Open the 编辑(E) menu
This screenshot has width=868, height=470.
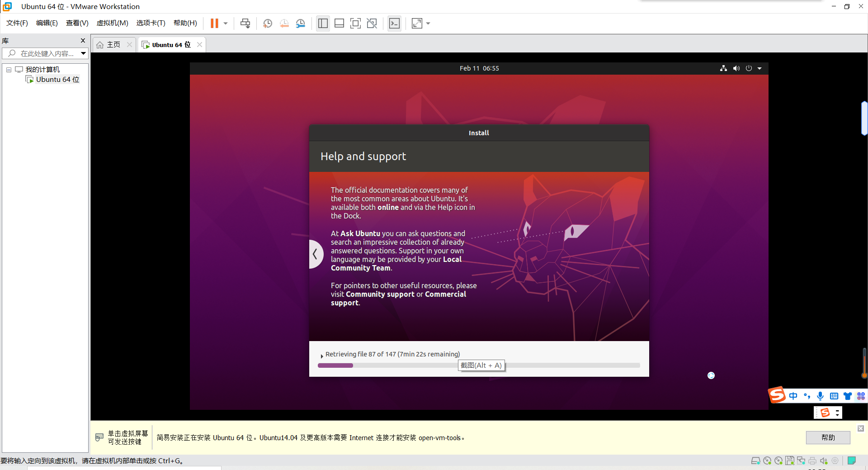pos(47,23)
